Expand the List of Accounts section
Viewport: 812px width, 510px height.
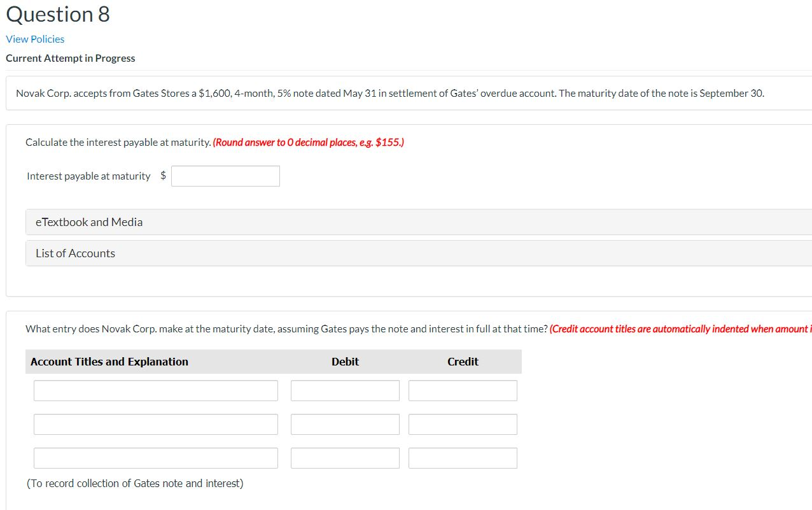(74, 253)
